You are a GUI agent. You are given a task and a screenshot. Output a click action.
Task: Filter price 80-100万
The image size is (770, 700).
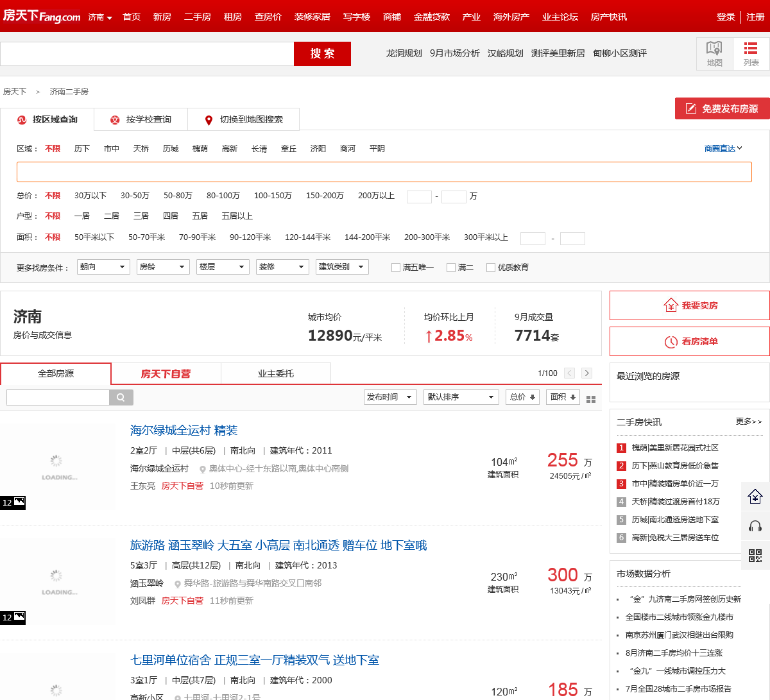(223, 196)
